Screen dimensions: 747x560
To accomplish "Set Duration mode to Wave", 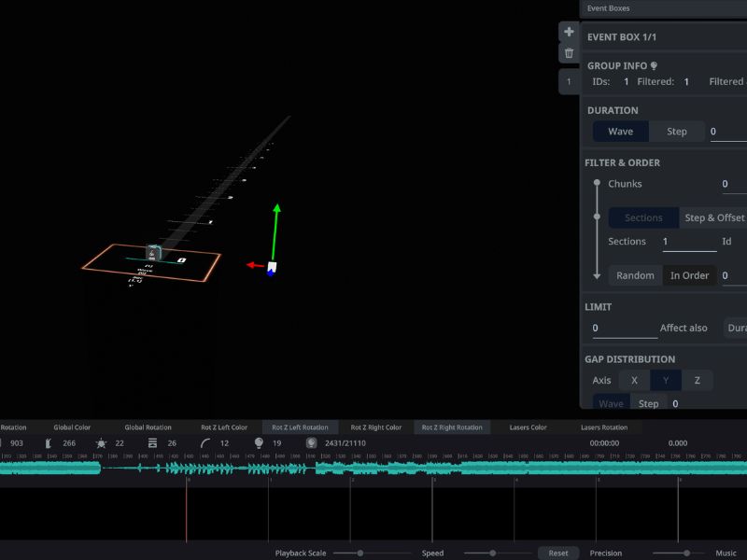I will click(x=620, y=132).
